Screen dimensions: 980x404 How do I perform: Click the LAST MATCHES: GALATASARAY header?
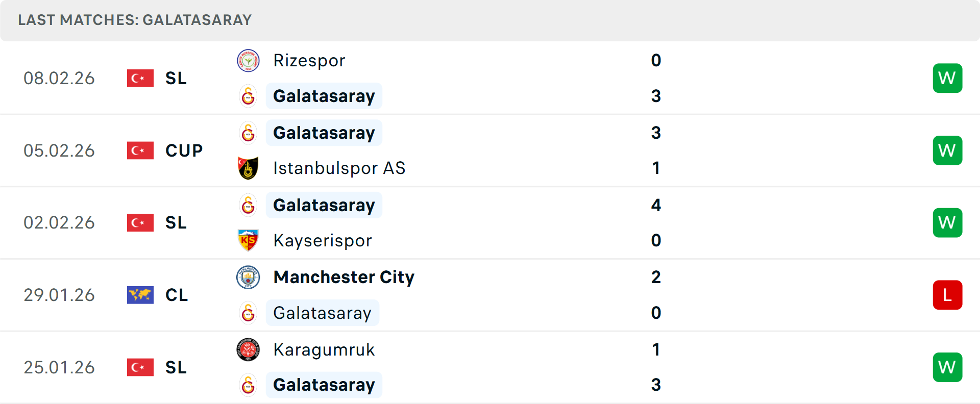point(134,20)
